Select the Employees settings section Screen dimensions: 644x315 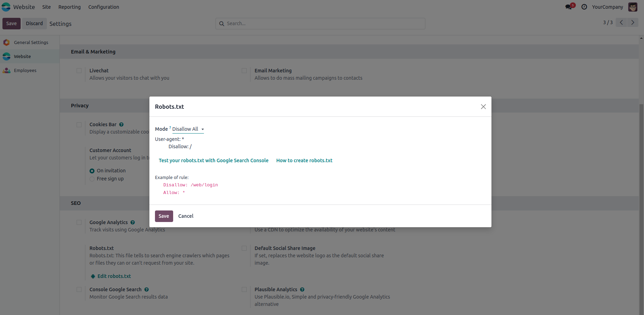[x=25, y=70]
